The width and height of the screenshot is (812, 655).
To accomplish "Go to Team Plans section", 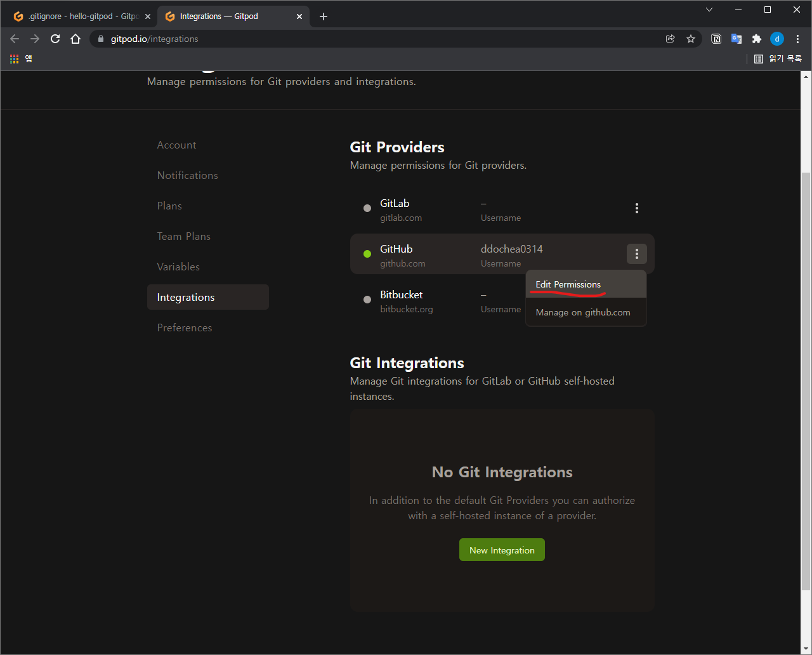I will pos(208,236).
